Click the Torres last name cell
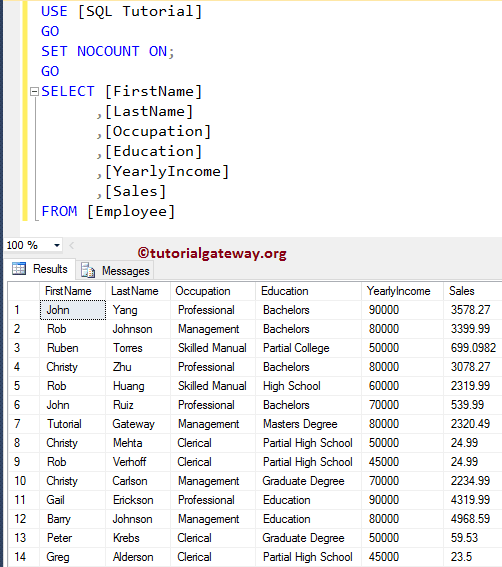The width and height of the screenshot is (502, 567). click(x=138, y=348)
